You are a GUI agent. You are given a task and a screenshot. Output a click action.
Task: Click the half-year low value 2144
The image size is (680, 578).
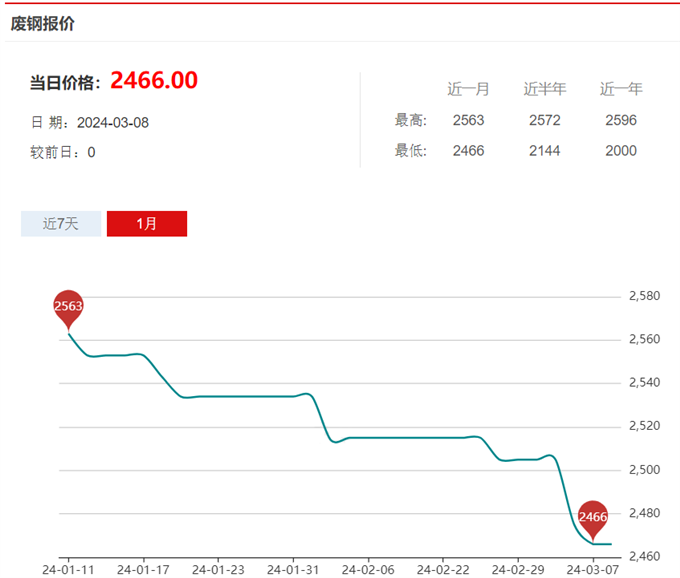tap(545, 150)
